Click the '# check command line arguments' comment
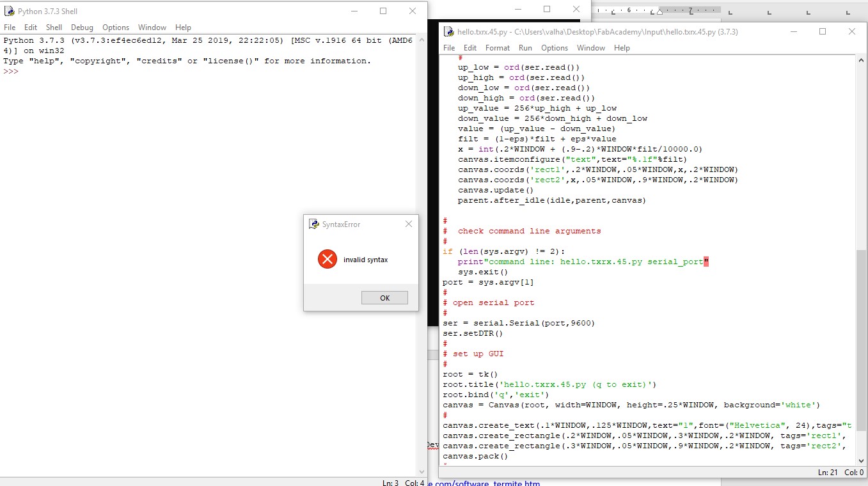The width and height of the screenshot is (868, 486). 522,231
